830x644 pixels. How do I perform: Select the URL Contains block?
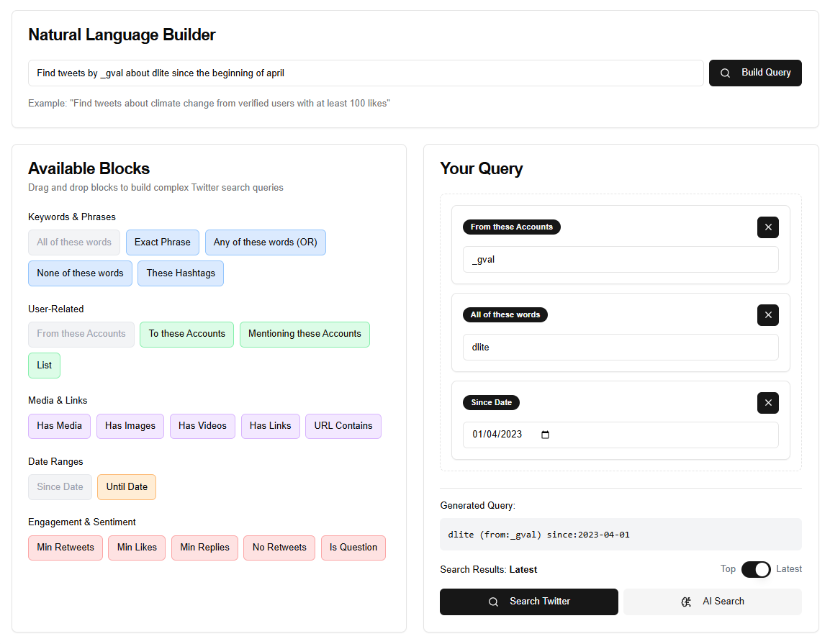click(x=343, y=426)
